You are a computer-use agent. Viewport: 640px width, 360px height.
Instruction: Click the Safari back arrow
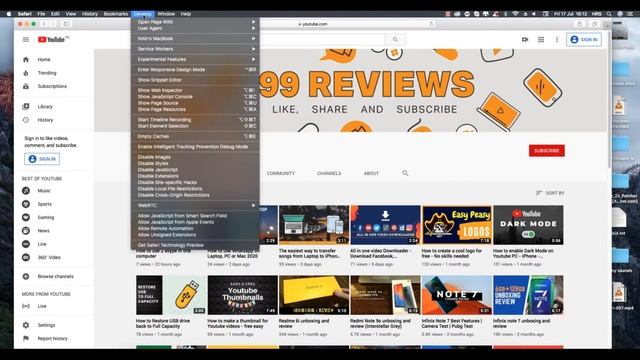44,24
